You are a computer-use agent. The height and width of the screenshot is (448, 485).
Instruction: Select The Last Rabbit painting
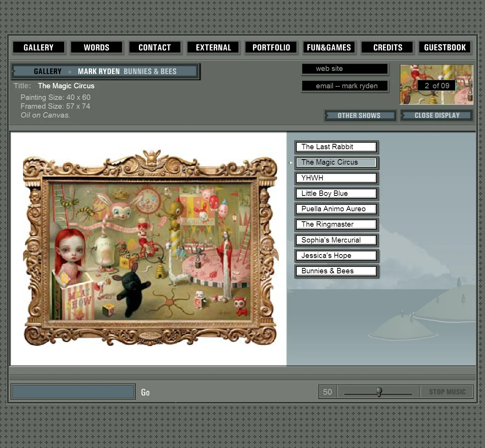(336, 147)
